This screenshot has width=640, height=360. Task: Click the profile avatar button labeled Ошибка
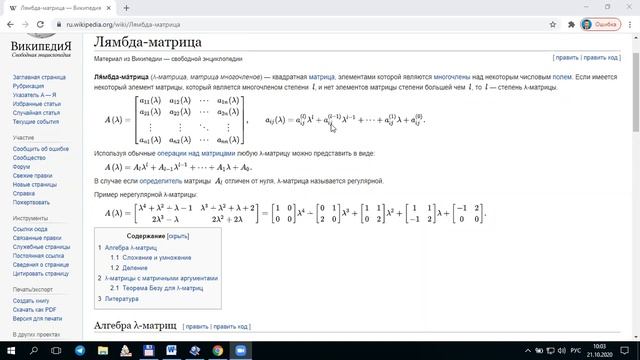601,24
